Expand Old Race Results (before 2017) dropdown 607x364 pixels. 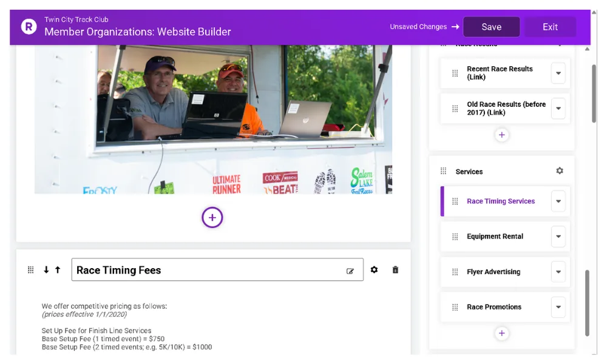click(x=558, y=109)
